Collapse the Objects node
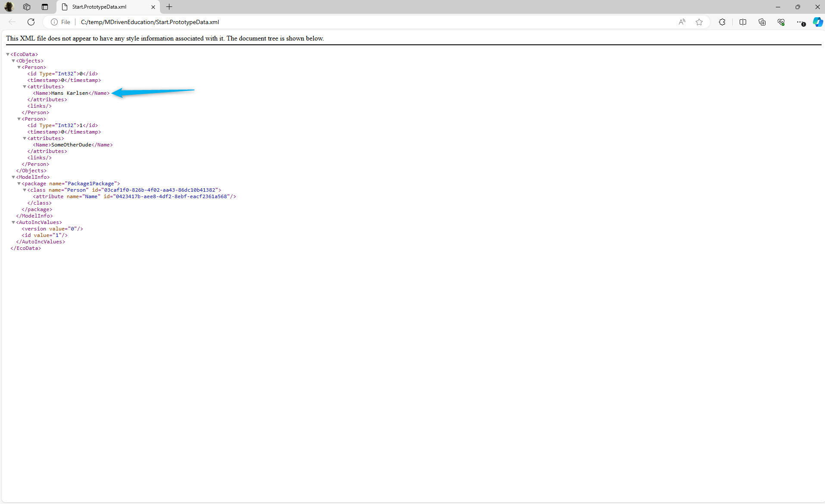This screenshot has height=504, width=825. tap(13, 61)
